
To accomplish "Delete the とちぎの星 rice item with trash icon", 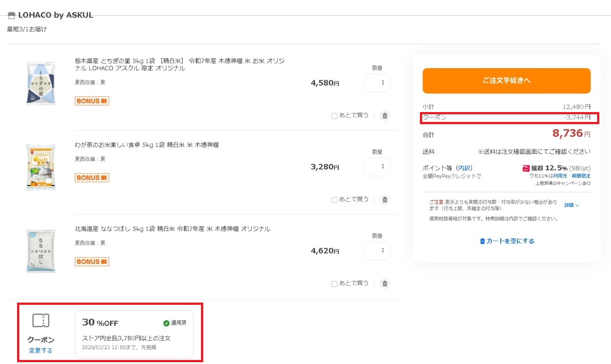I will coord(384,116).
